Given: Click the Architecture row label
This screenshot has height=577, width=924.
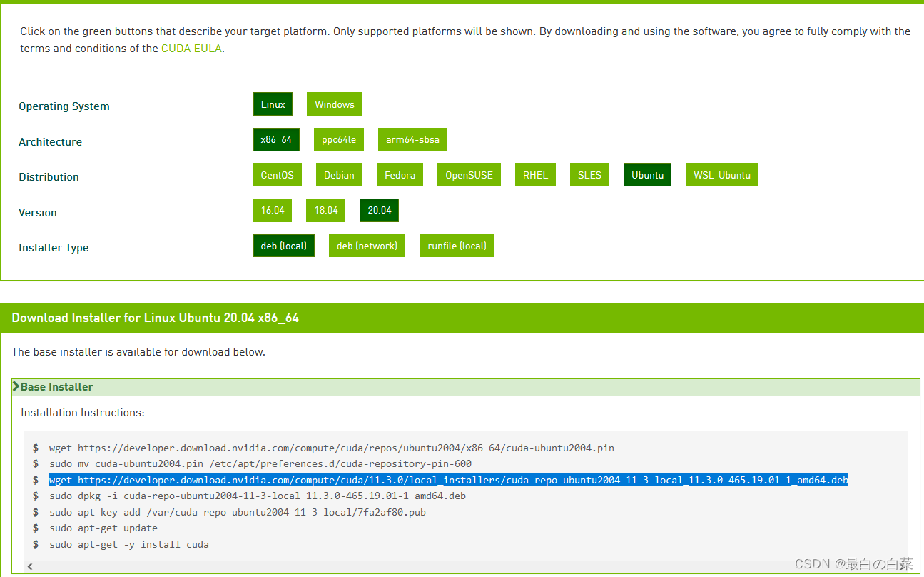Looking at the screenshot, I should 50,142.
